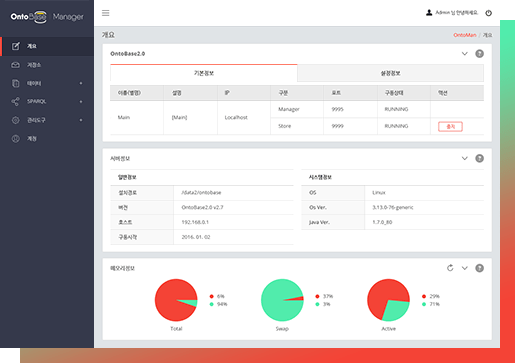Expand the 데이터 submenu dot
This screenshot has width=515, height=363.
(x=81, y=83)
